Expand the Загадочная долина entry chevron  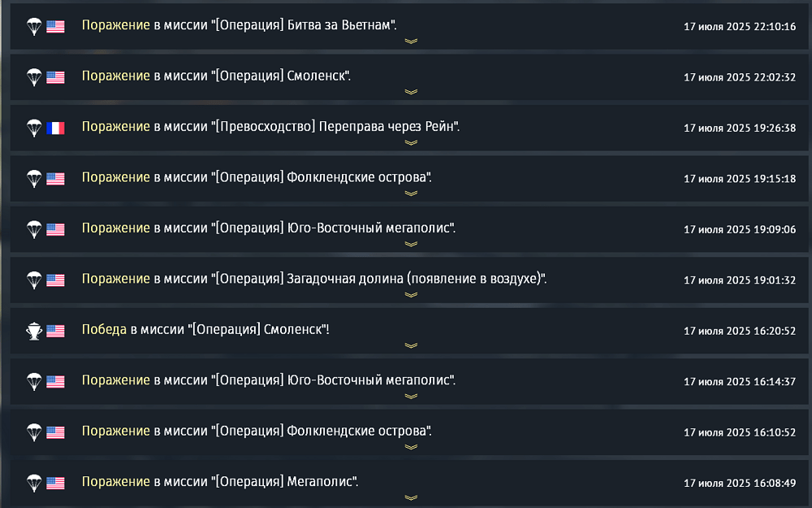[411, 295]
